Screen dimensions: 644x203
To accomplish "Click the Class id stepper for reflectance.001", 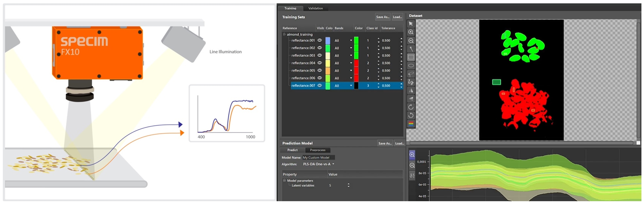I will 378,40.
